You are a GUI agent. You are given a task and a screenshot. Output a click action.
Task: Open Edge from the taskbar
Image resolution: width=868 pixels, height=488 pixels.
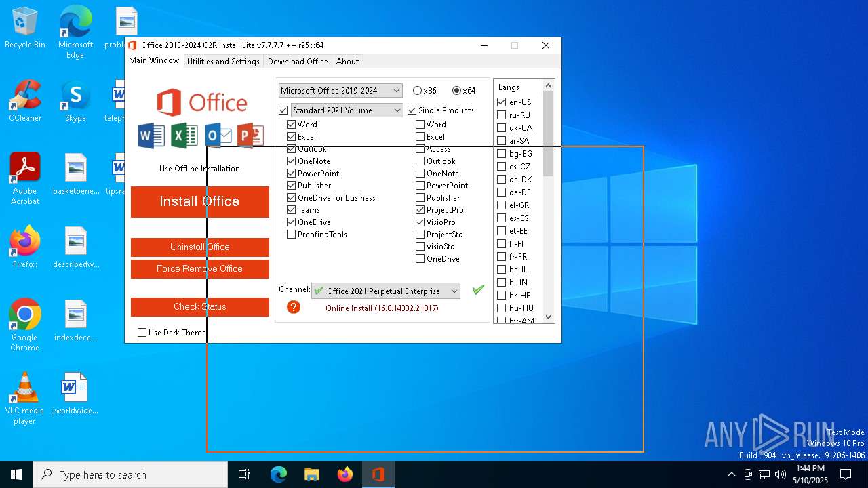coord(279,474)
